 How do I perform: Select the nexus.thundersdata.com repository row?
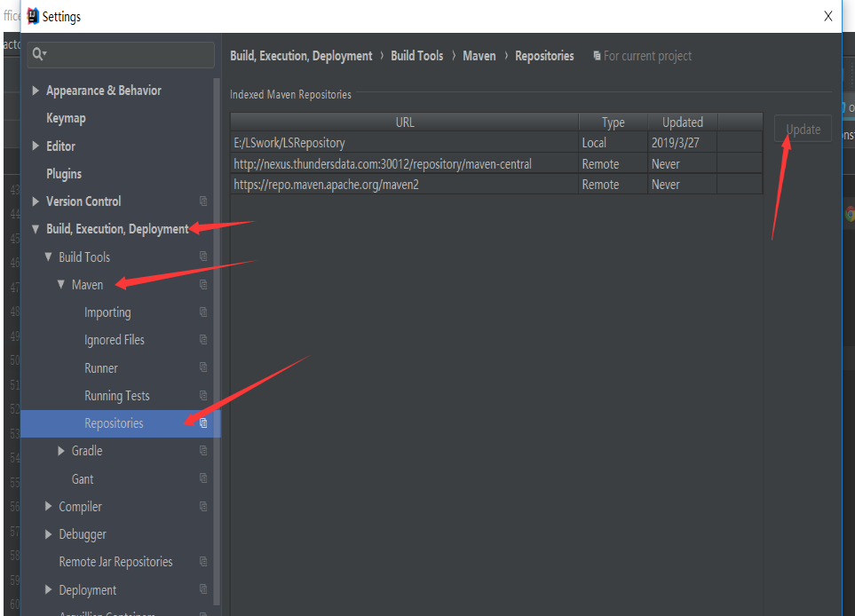(496, 163)
